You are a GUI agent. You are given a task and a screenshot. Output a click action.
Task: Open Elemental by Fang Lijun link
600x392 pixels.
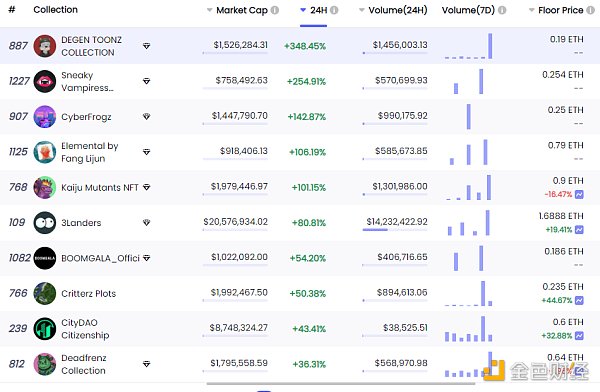coord(90,152)
